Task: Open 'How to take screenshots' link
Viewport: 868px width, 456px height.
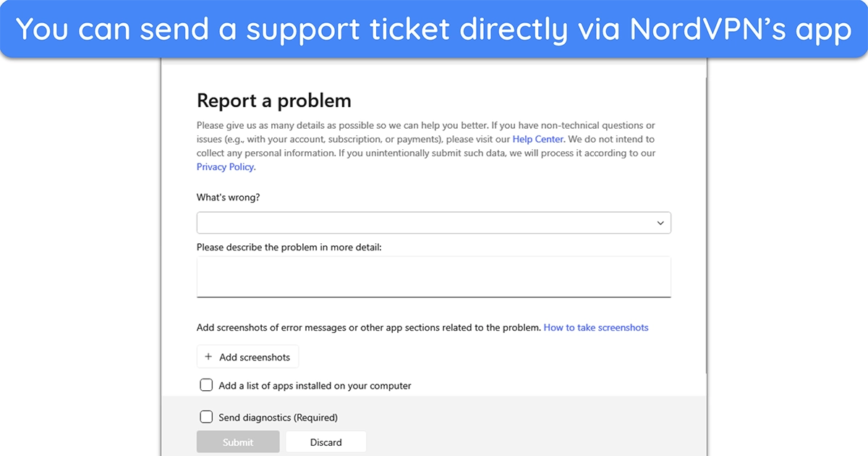Action: point(596,328)
